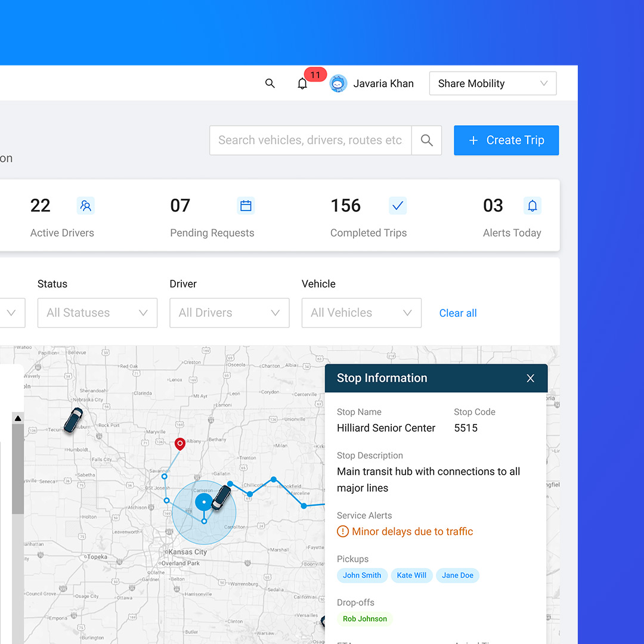
Task: Click the 03 Alerts Today count
Action: pyautogui.click(x=493, y=205)
